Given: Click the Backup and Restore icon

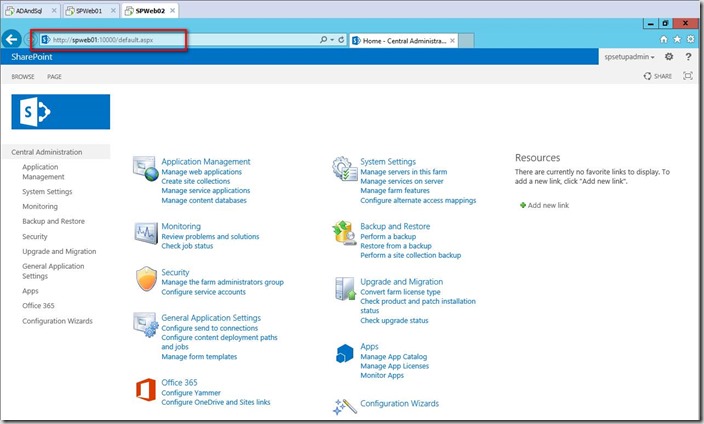Looking at the screenshot, I should click(x=344, y=233).
